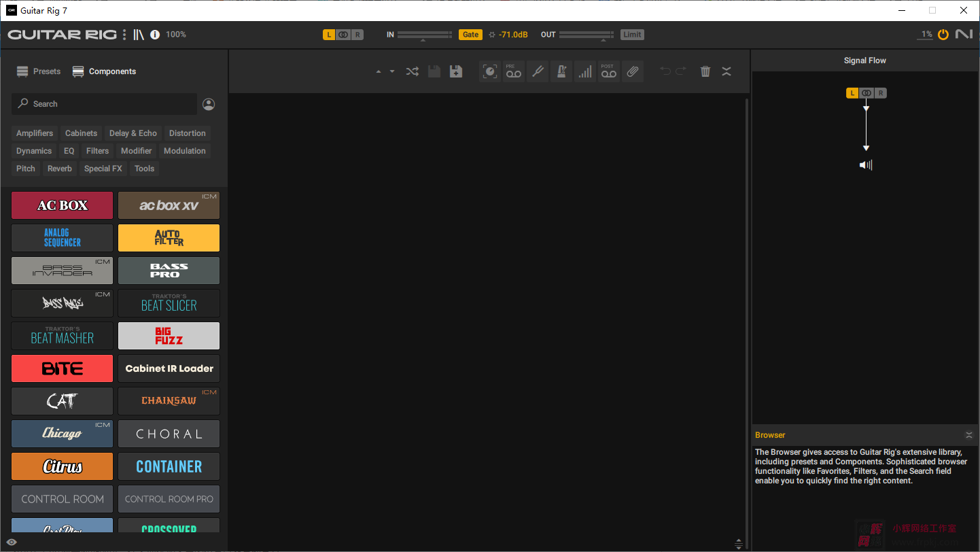Select the Components tab
This screenshot has width=980, height=552.
pyautogui.click(x=104, y=71)
